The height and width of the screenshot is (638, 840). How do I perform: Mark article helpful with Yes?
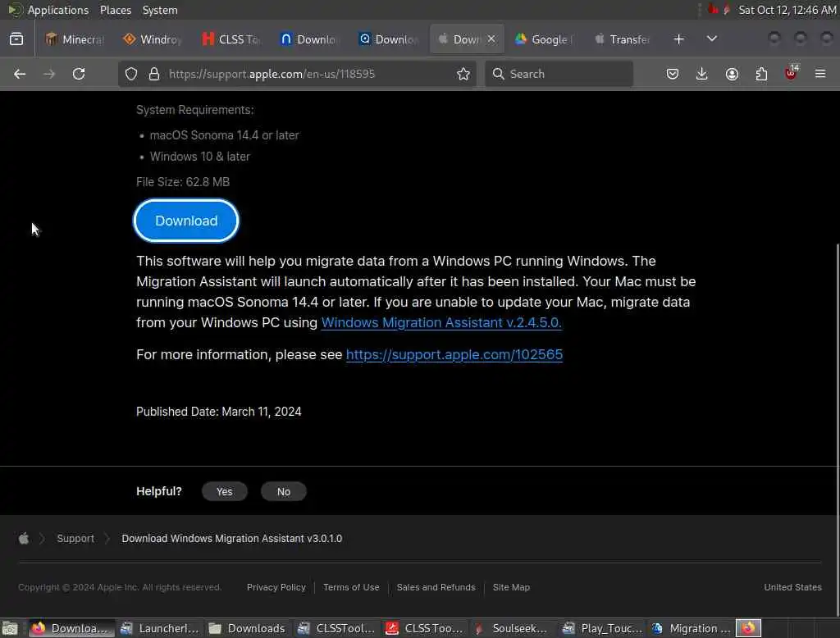coord(225,491)
